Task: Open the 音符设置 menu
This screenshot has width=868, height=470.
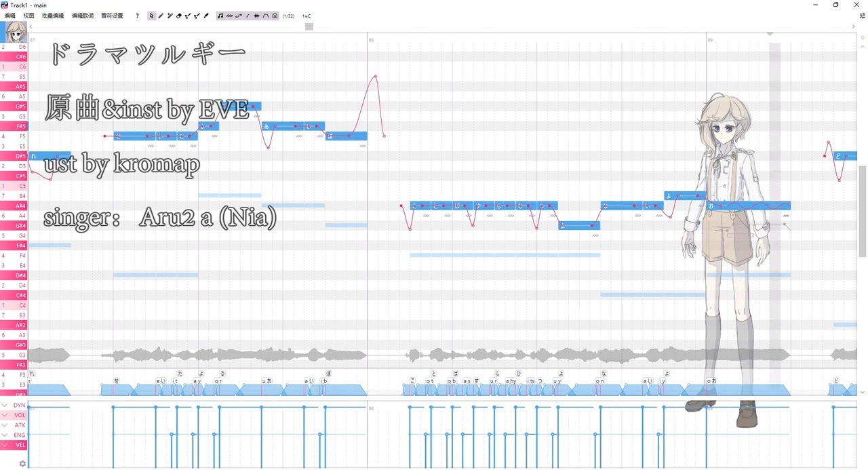Action: coord(112,16)
